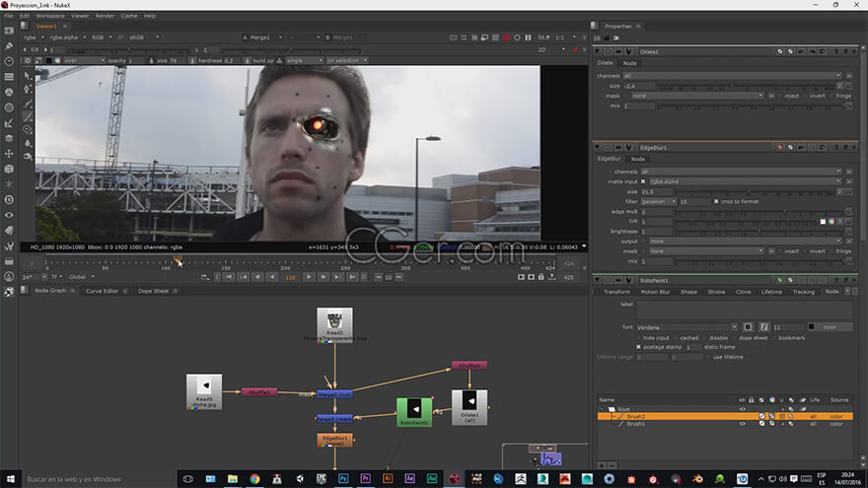Screen dimensions: 868x488
Task: Open the Keyer nodes icon in left toolbar
Action: (x=9, y=123)
